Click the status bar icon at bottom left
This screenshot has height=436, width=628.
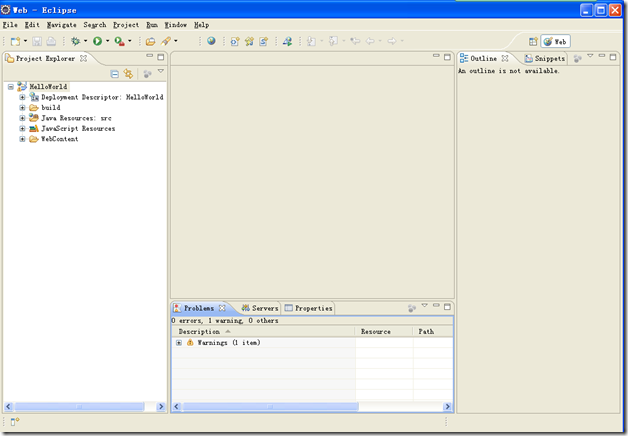[15, 422]
